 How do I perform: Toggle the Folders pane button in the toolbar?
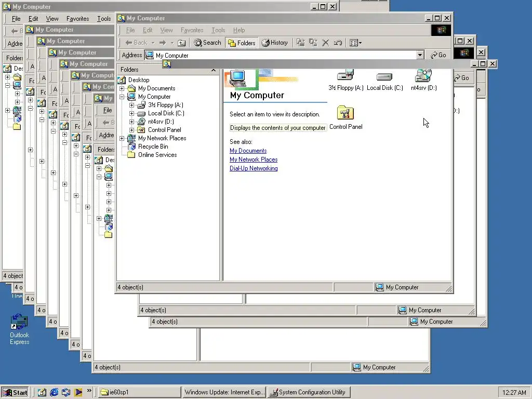(x=242, y=43)
